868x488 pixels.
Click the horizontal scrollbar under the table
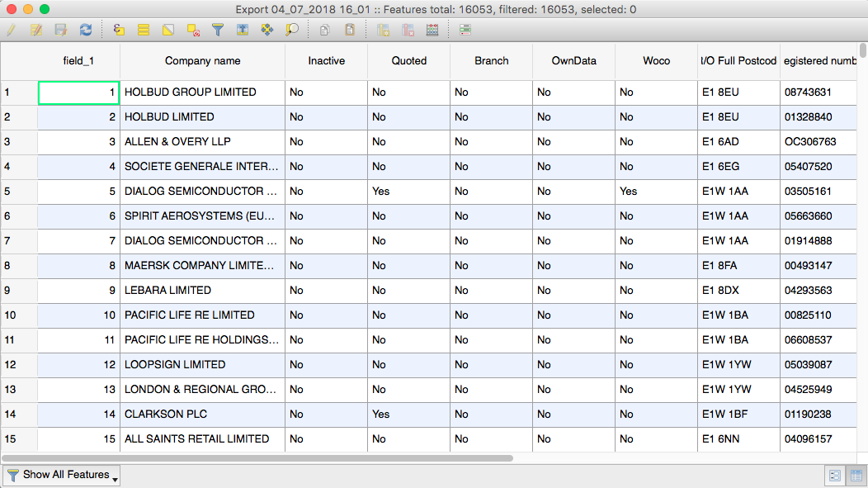click(x=257, y=458)
